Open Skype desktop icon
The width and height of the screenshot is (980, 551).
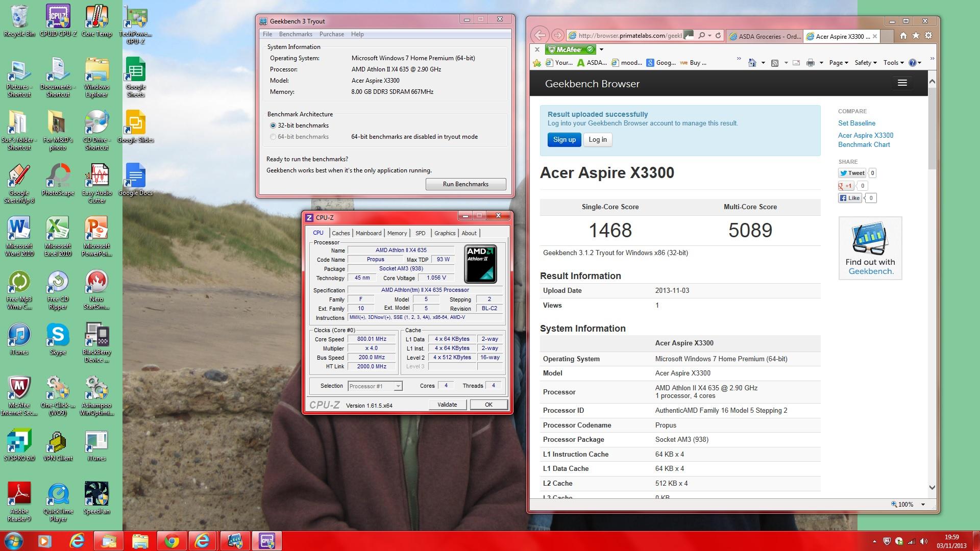coord(58,339)
